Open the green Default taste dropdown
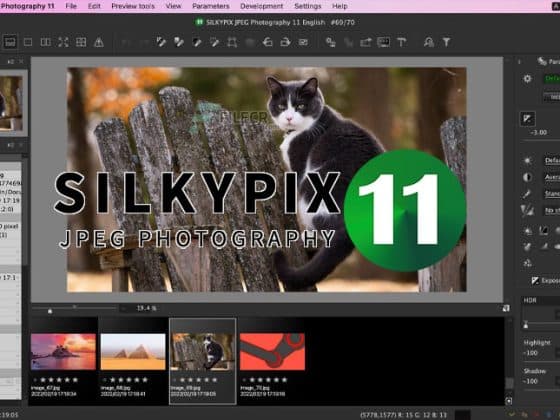This screenshot has width=560, height=420. [551, 79]
